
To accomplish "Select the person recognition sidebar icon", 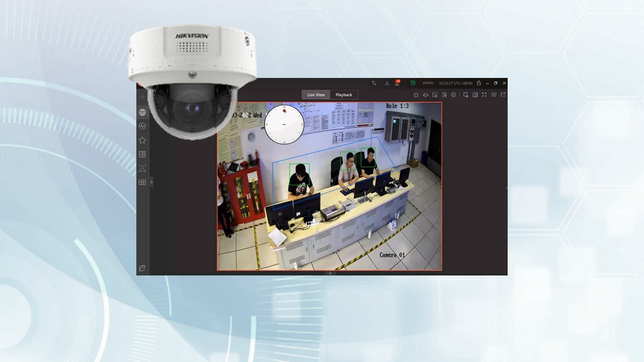I will 142,168.
